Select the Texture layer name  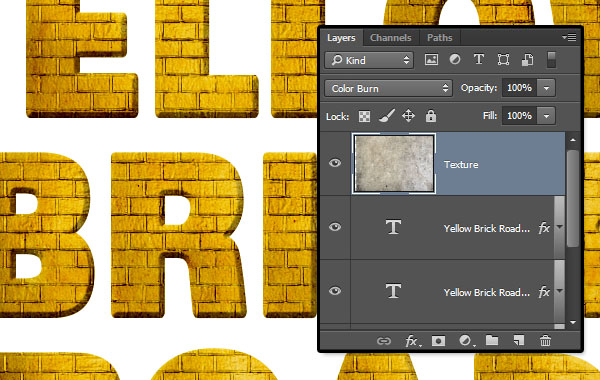coord(461,165)
